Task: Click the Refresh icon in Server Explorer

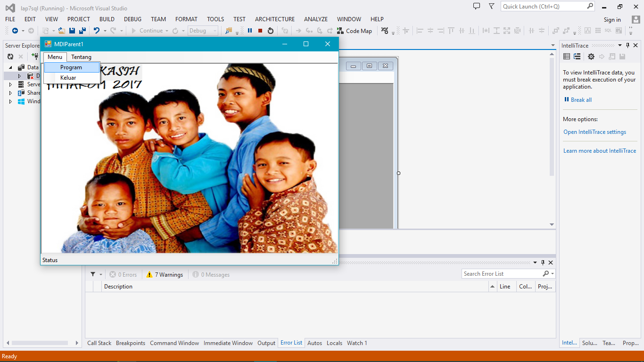Action: (10, 57)
